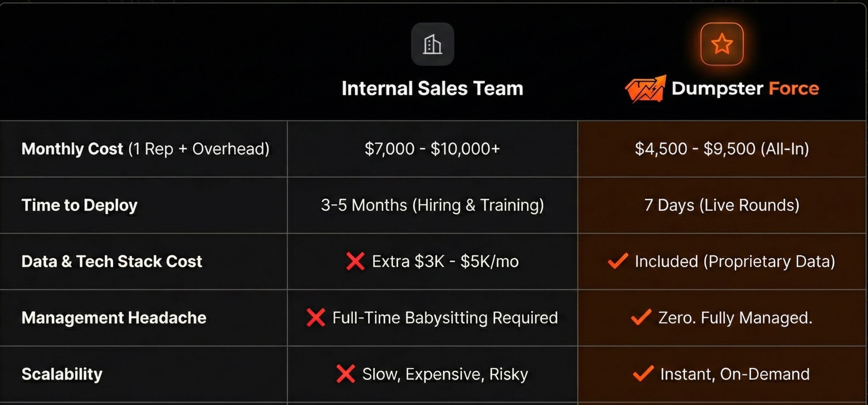This screenshot has height=405, width=868.
Task: Click the Data & Tech Stack Cost label
Action: click(111, 261)
